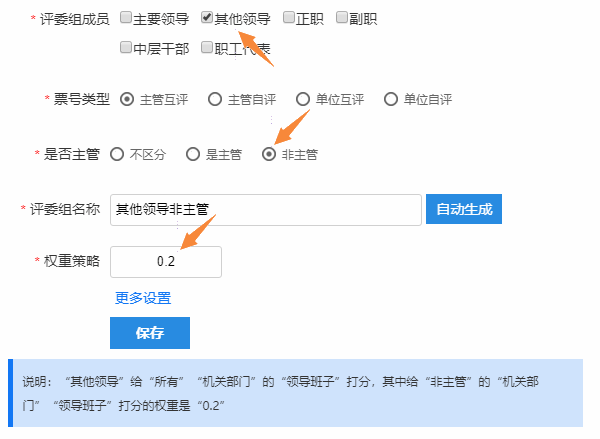Uncheck the 其他领导 checkbox

[x=207, y=18]
